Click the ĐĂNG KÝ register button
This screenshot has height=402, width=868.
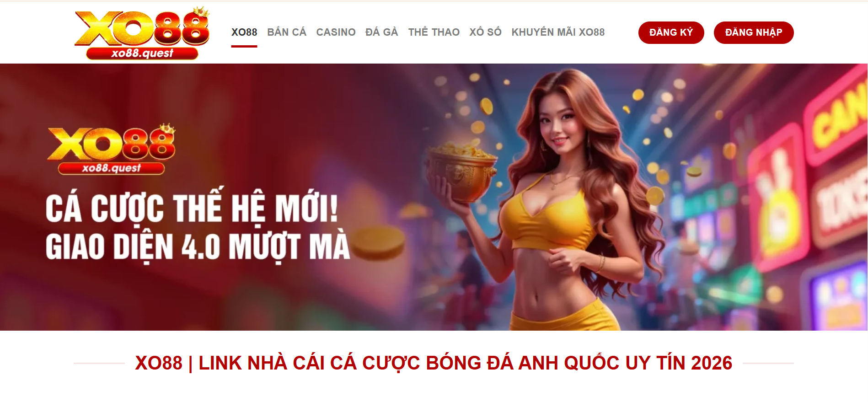point(671,32)
